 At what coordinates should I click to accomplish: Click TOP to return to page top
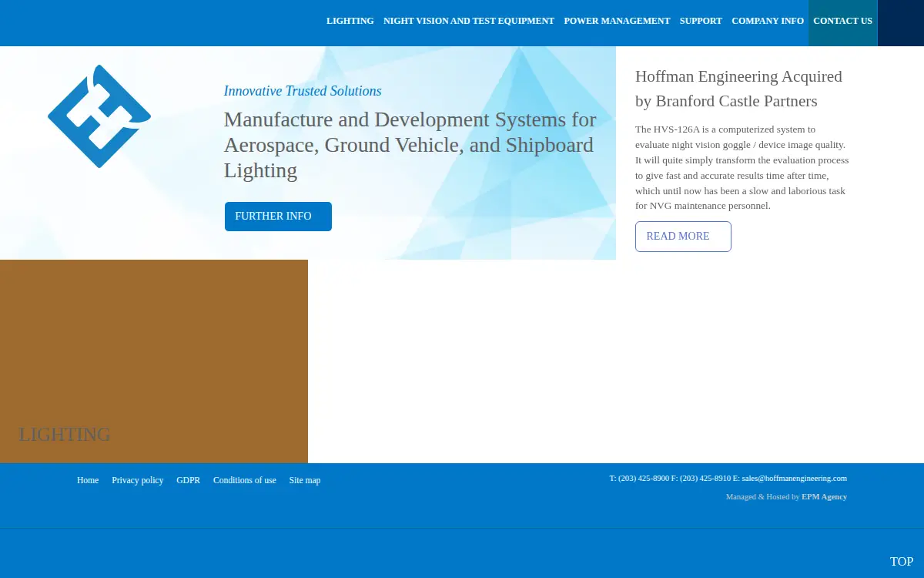tap(902, 562)
